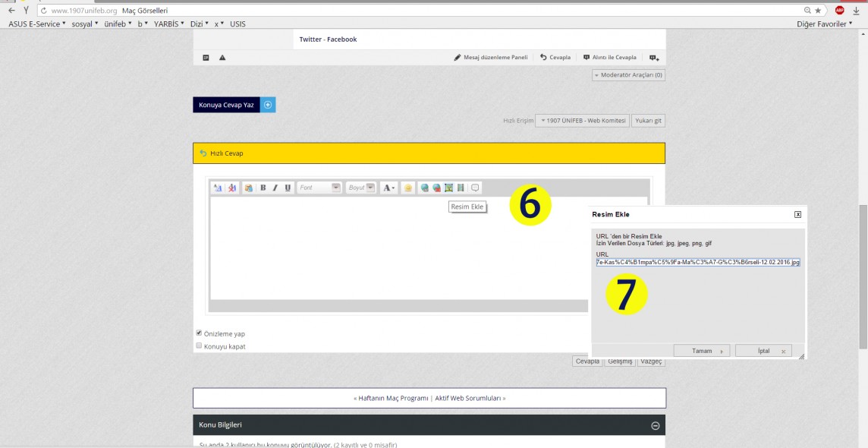Click the Bold formatting icon
868x448 pixels.
[263, 188]
